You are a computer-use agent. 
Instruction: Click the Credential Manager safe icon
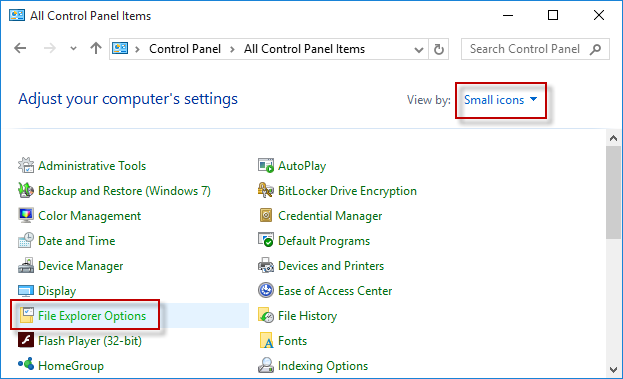tap(266, 215)
